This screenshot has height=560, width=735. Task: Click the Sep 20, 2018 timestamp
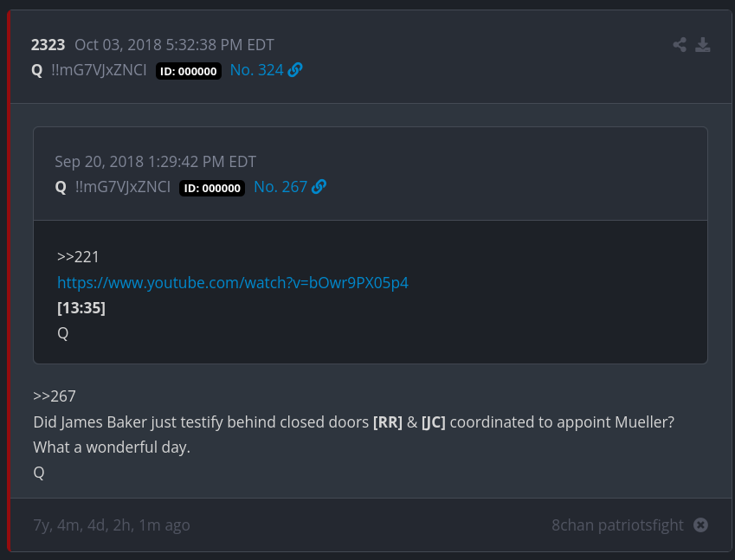[x=155, y=162]
